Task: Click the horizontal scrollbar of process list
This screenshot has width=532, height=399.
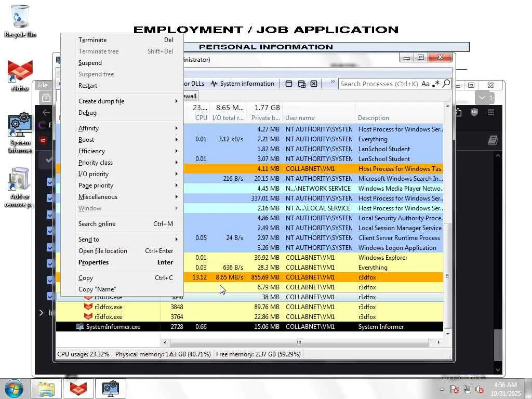Action: coord(299,342)
